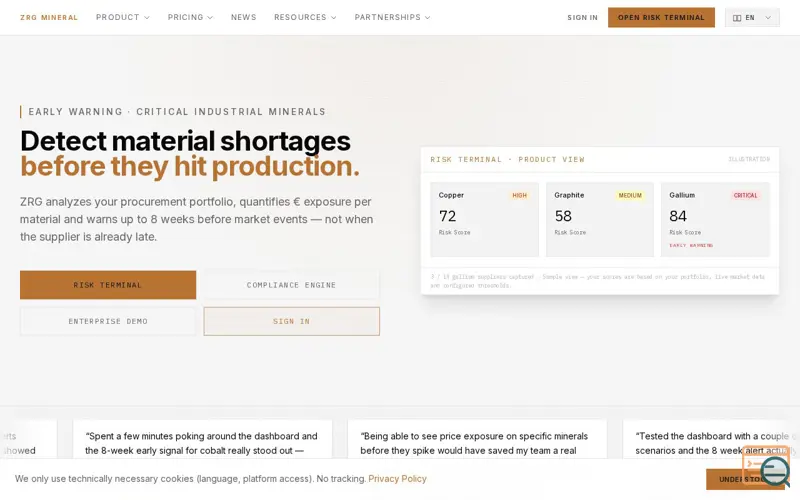Image resolution: width=800 pixels, height=500 pixels.
Task: Open the News page
Action: click(243, 17)
